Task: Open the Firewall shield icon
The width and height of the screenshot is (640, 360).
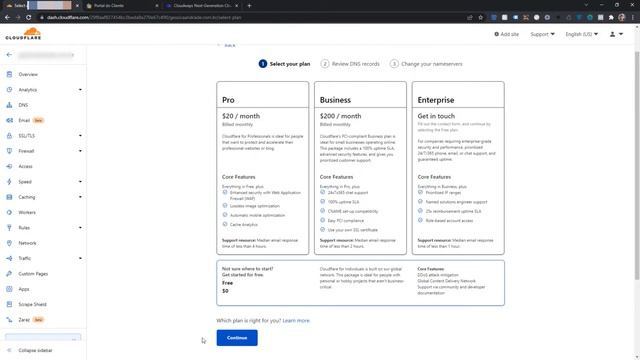Action: [9, 151]
